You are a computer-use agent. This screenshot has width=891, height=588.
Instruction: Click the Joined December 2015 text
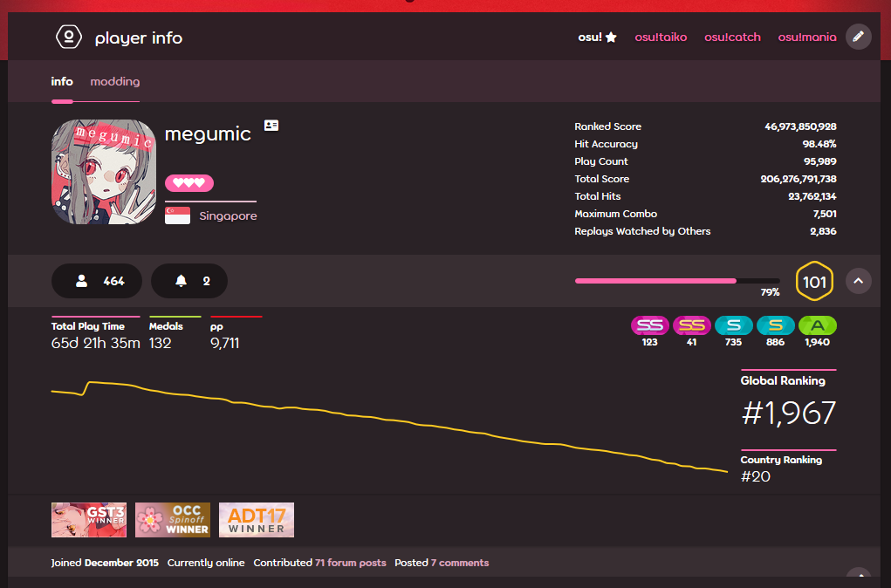[105, 563]
